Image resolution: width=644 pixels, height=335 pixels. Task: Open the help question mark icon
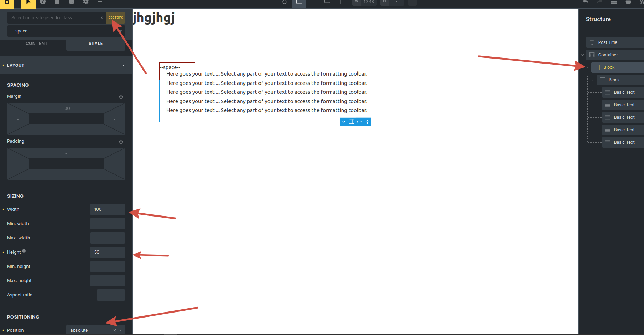click(43, 2)
